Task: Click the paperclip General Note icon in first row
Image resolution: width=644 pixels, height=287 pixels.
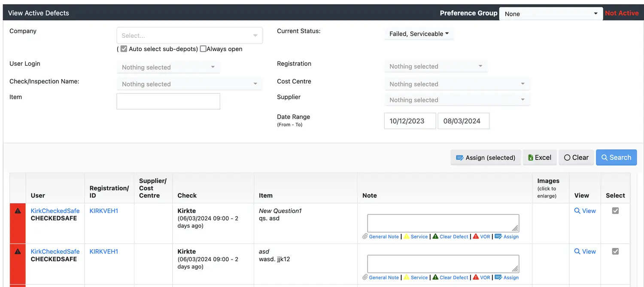Action: coord(365,237)
